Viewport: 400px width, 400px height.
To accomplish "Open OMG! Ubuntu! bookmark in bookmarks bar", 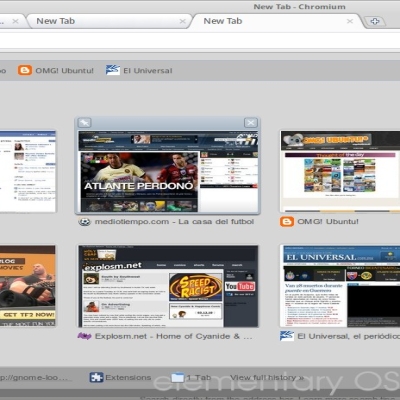I will (56, 70).
